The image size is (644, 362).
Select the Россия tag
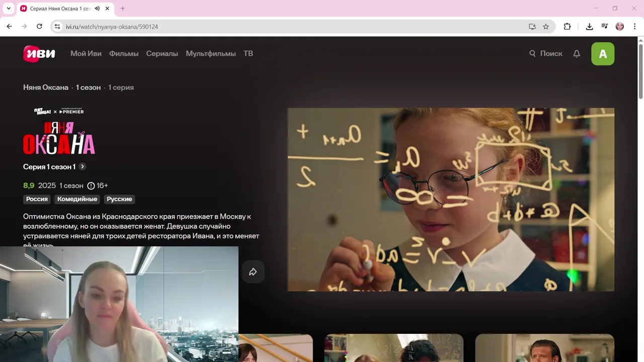[37, 199]
